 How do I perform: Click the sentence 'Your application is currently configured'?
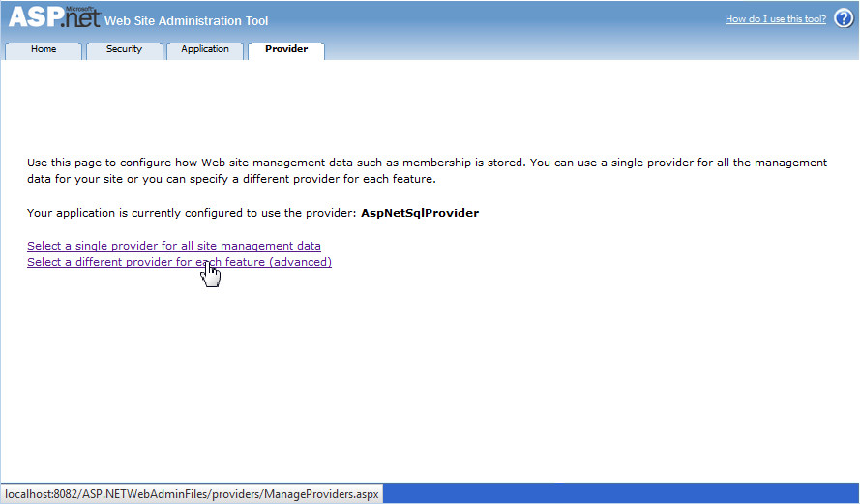(x=192, y=213)
